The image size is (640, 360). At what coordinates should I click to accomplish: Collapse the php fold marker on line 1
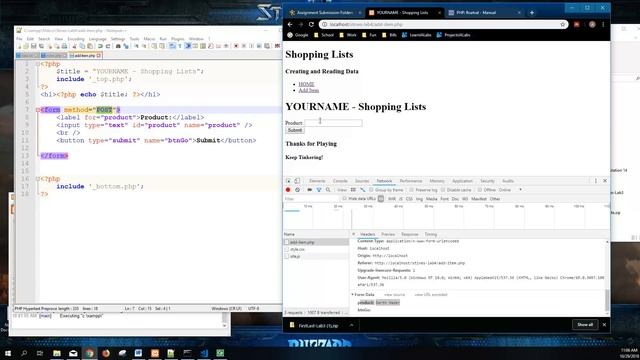point(38,64)
